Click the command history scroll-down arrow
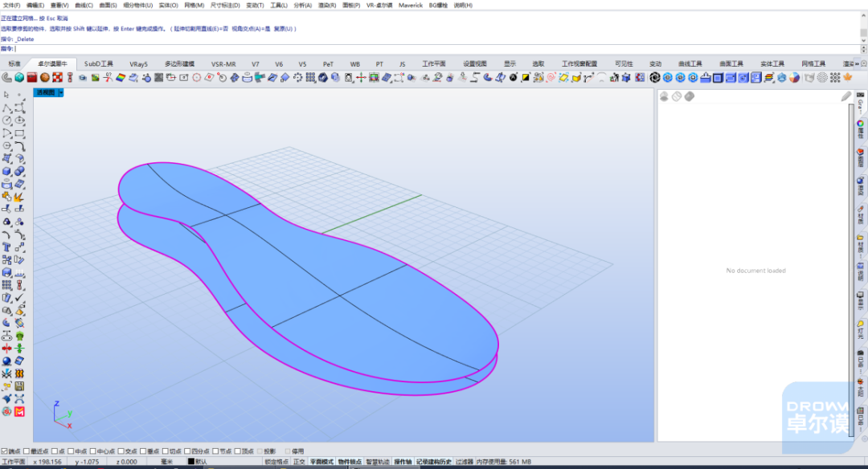 [x=863, y=41]
